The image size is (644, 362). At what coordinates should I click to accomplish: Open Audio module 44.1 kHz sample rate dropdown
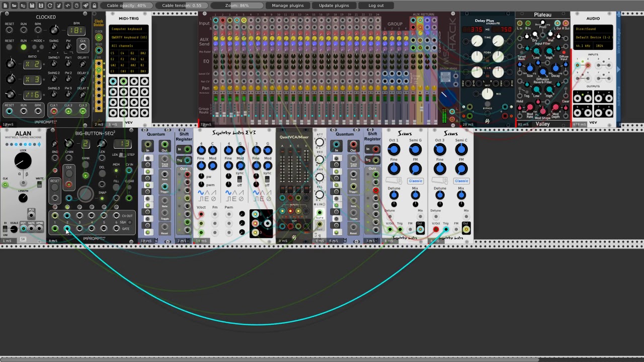pyautogui.click(x=582, y=46)
